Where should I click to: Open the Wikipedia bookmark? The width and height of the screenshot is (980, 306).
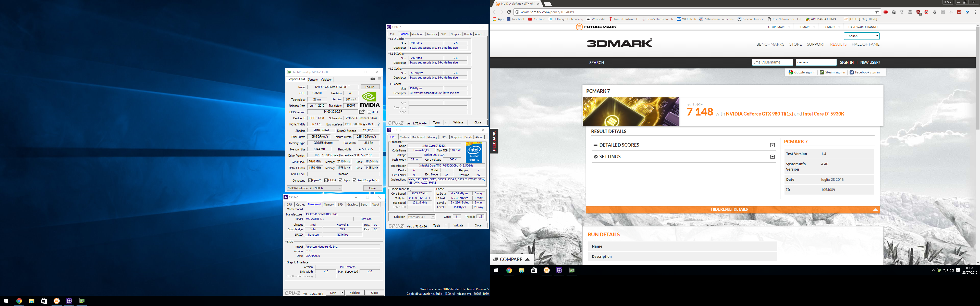(x=596, y=19)
